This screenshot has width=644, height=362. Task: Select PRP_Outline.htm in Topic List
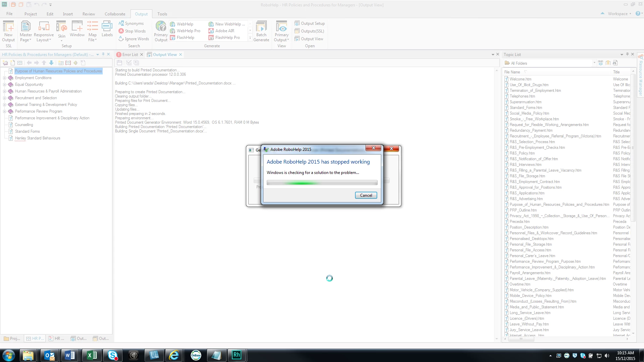(523, 210)
